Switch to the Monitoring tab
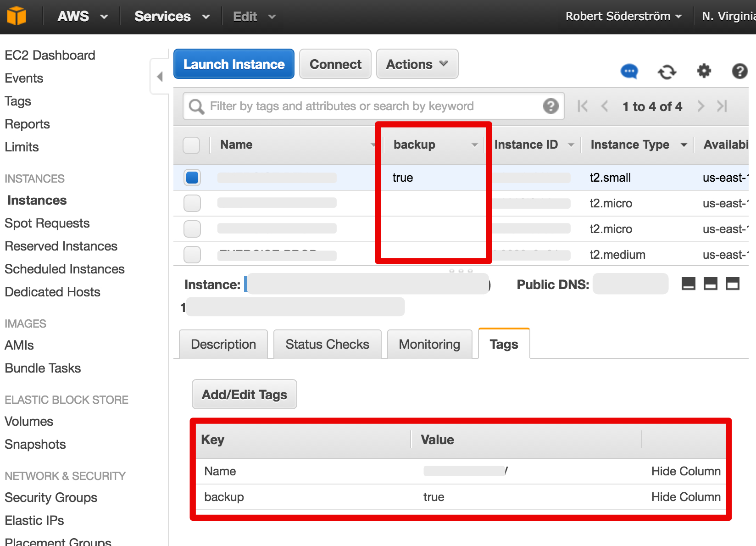Viewport: 756px width, 546px height. [x=429, y=344]
